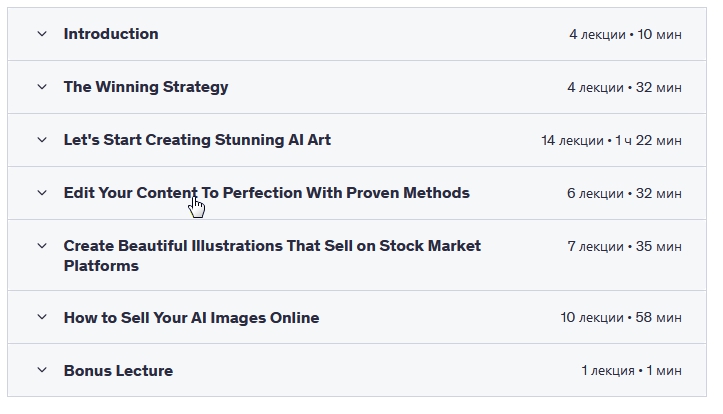Click the 7 лекции • 35 мин label
The image size is (723, 414).
(624, 247)
